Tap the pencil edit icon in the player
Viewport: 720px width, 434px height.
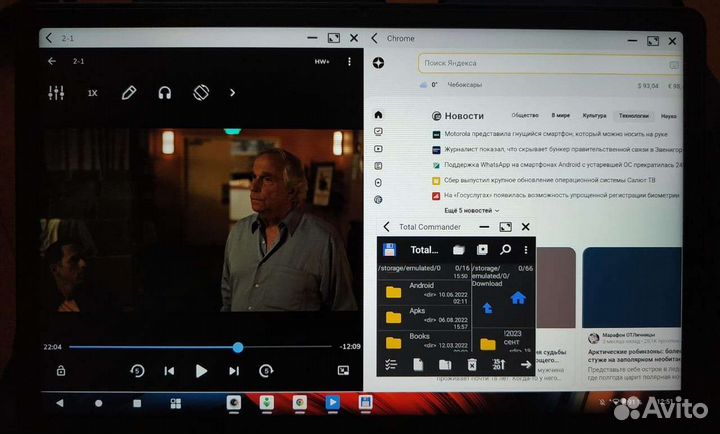128,93
